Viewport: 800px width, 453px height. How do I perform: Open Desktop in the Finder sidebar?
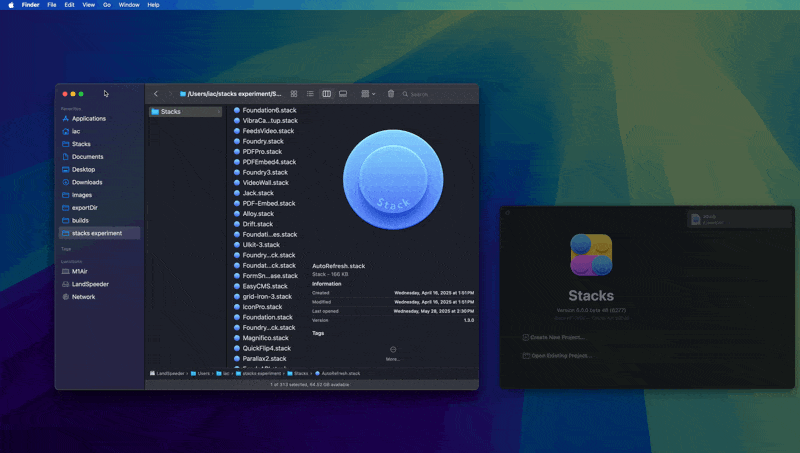(x=83, y=169)
